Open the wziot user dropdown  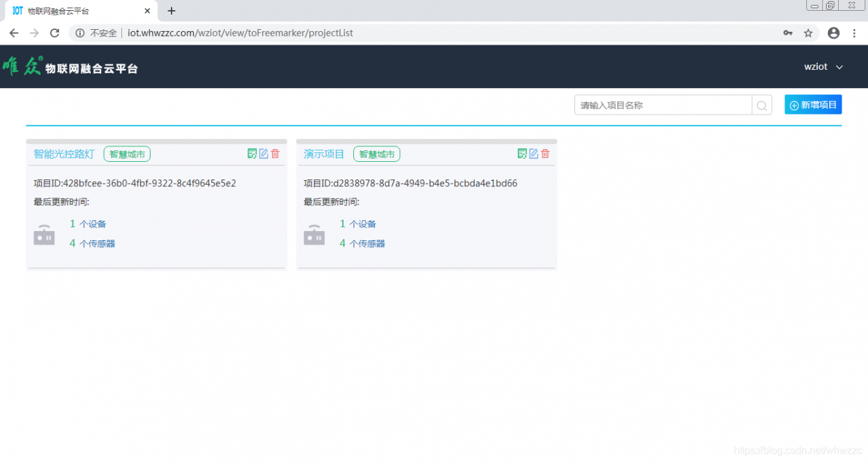823,66
